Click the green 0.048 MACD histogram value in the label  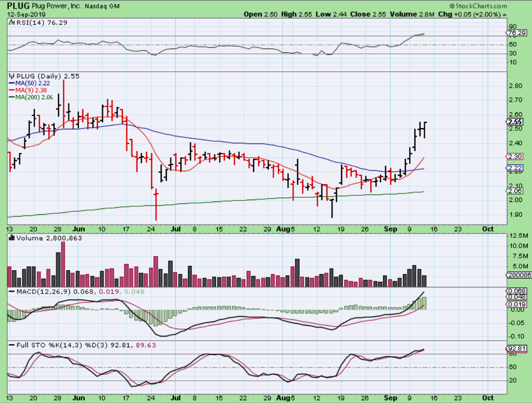tap(134, 292)
